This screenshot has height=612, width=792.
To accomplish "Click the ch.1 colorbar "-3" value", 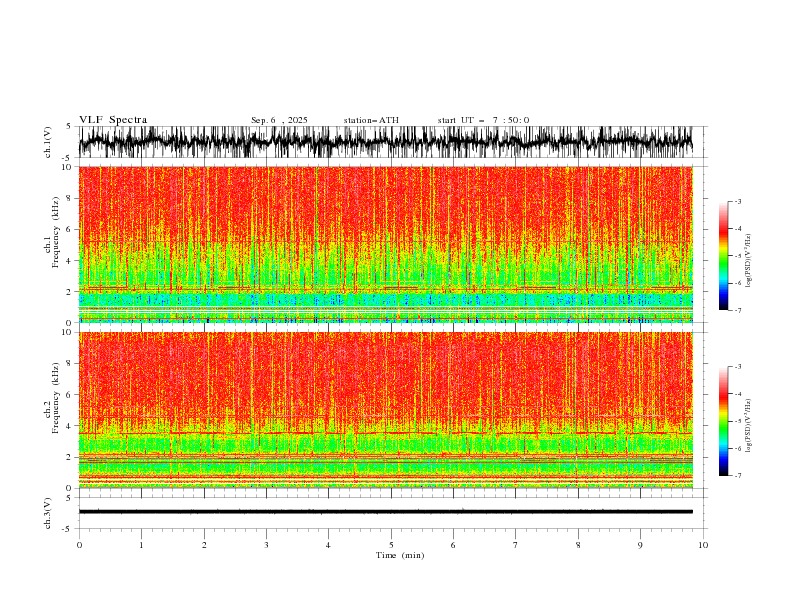I will click(x=738, y=201).
